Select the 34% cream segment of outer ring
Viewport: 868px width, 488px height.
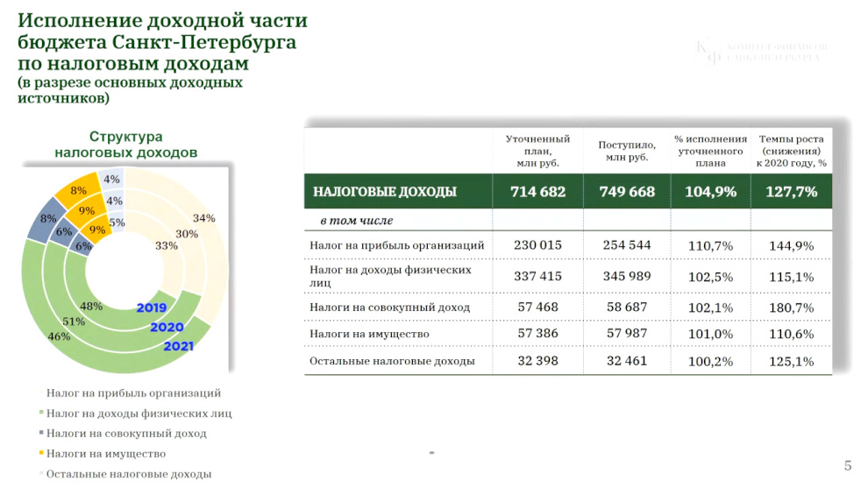point(203,218)
